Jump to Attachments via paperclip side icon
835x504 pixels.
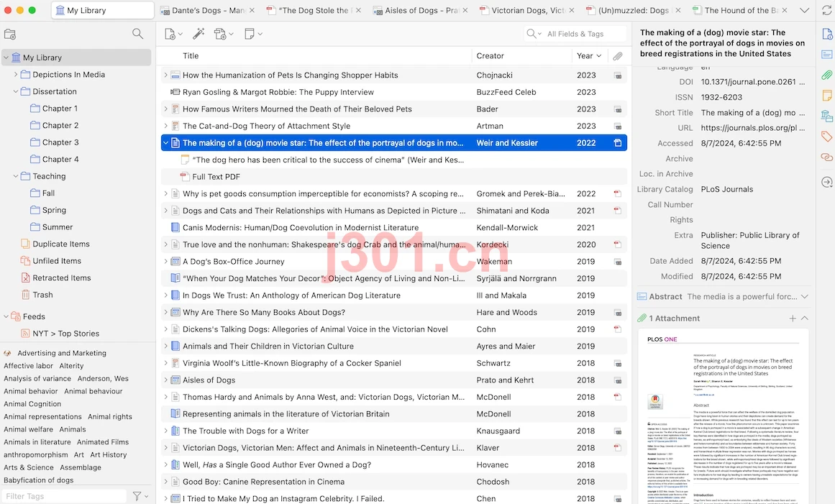pos(827,75)
